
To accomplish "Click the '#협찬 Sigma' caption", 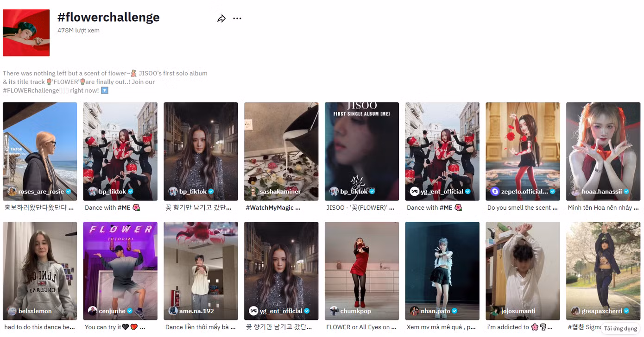I will 585,327.
